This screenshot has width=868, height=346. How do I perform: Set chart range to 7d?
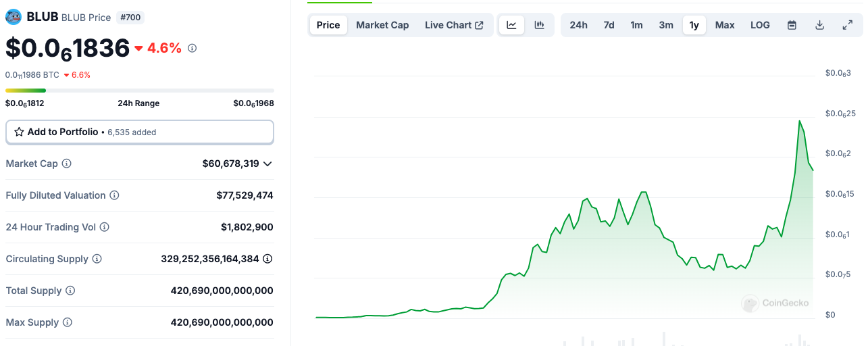pos(609,25)
